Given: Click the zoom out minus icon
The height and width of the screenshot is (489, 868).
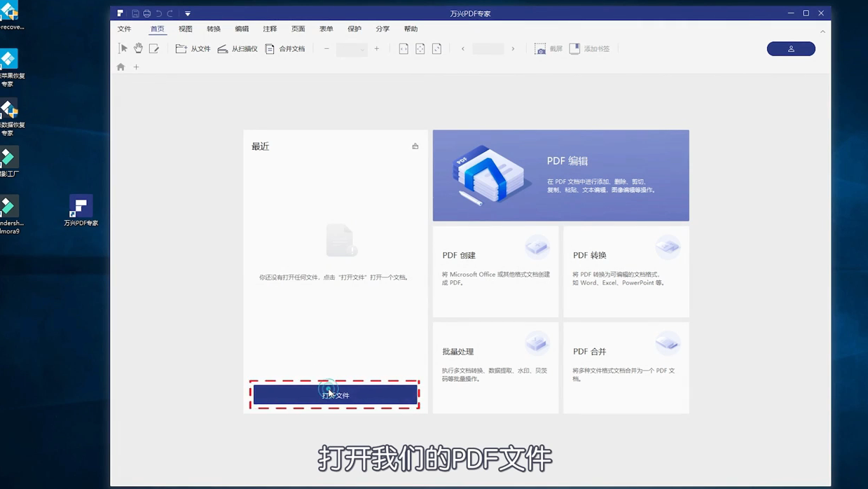Looking at the screenshot, I should [326, 48].
